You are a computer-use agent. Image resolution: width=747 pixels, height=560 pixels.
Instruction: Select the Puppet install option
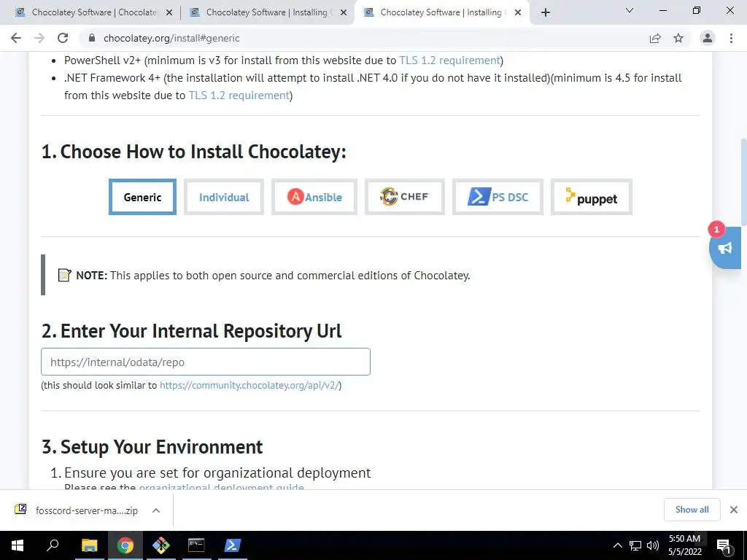tap(592, 197)
